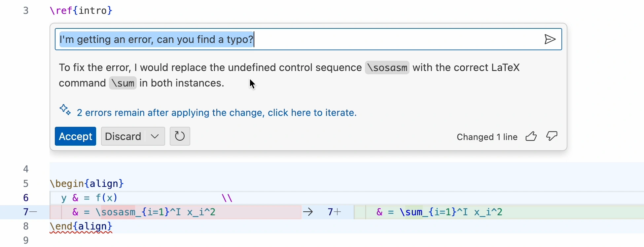Click the removed \sosasm line in diff
Viewport: 644px width, 247px height.
click(x=175, y=212)
